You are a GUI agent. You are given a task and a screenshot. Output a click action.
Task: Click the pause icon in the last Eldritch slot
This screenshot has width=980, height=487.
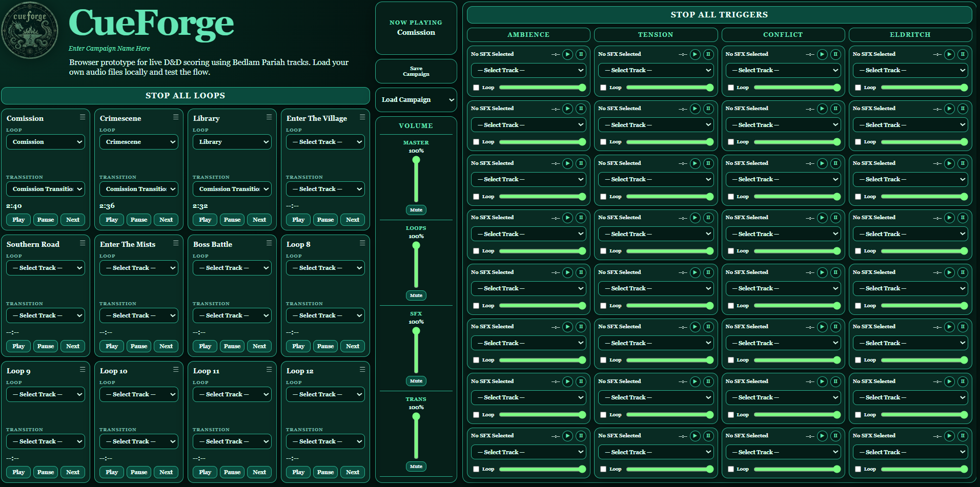tap(963, 436)
